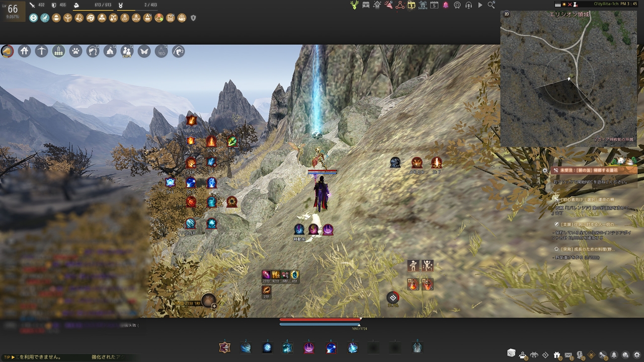Open the paw print pet icon
Viewport: 644px width, 362px height.
[x=75, y=51]
